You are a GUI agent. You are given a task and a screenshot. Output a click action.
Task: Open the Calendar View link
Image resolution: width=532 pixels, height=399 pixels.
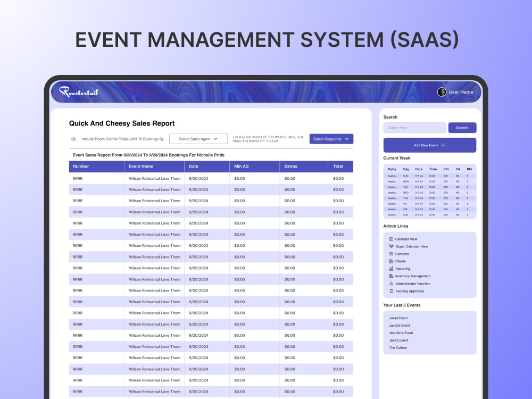pos(406,239)
